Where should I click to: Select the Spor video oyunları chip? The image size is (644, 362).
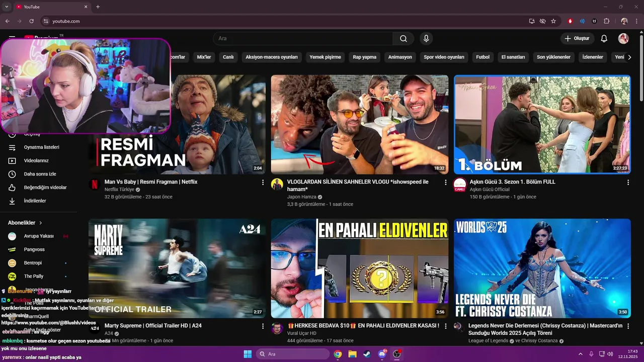tap(444, 57)
